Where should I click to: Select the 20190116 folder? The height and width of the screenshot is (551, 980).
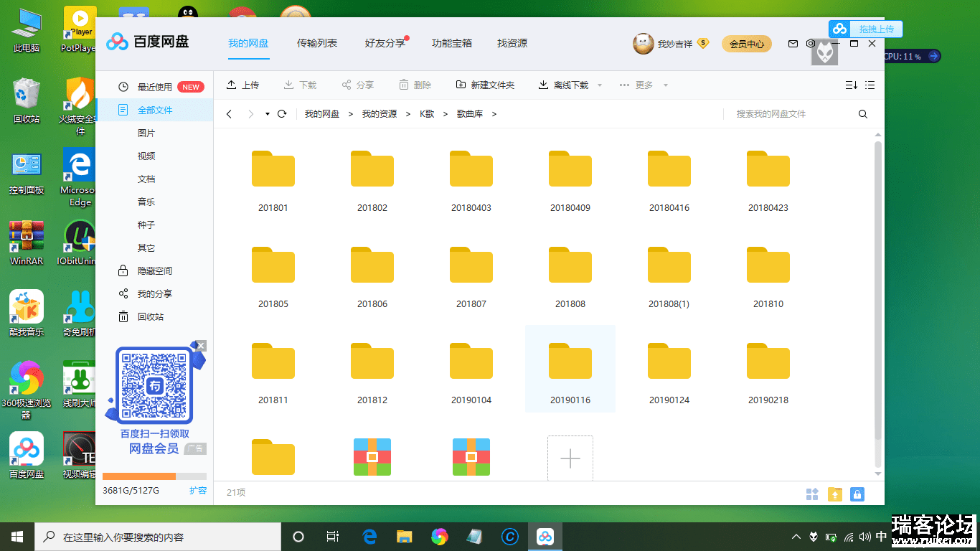[570, 368]
